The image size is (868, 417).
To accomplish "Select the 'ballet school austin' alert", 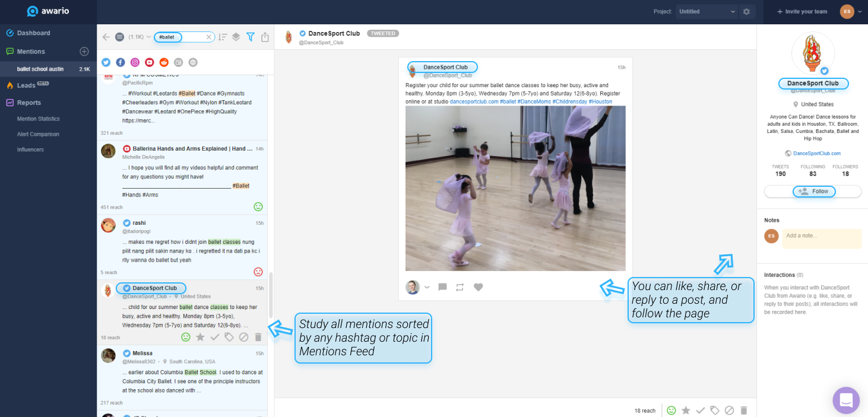I will point(48,69).
